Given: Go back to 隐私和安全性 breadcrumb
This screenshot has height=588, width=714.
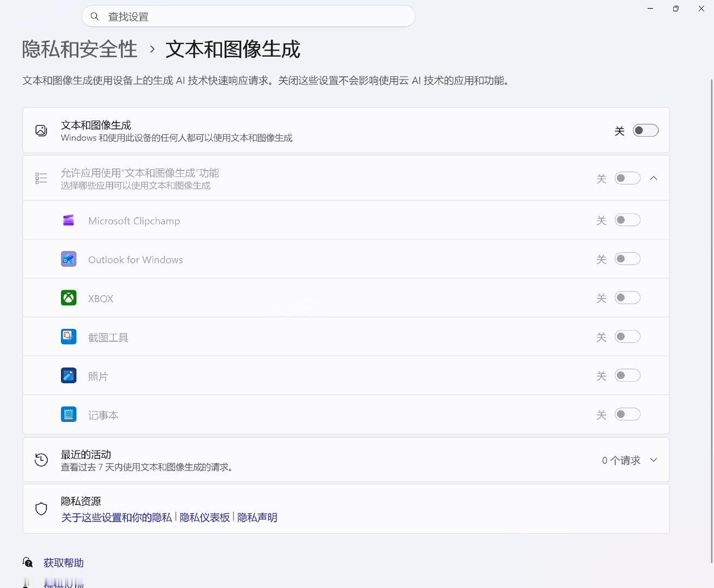Looking at the screenshot, I should (79, 49).
